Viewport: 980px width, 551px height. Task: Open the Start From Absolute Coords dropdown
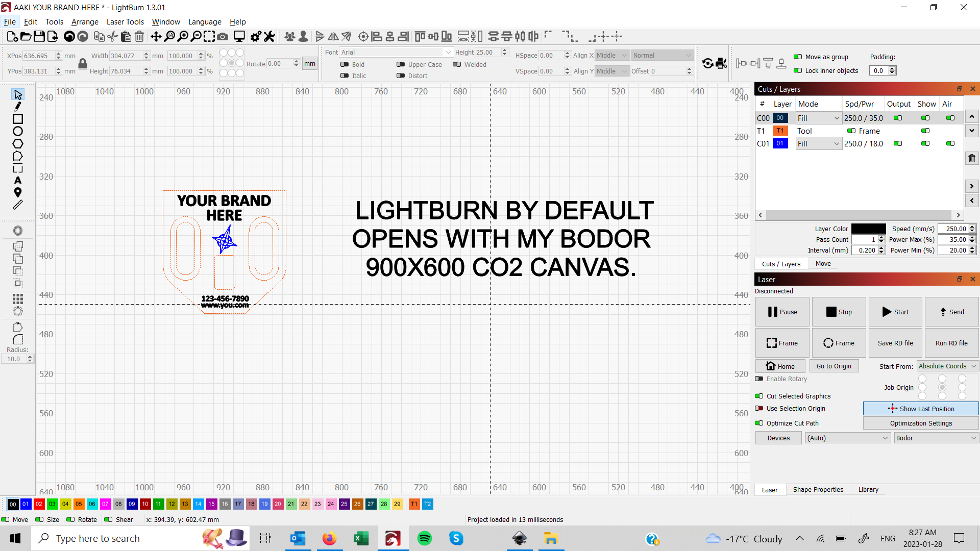pos(947,366)
